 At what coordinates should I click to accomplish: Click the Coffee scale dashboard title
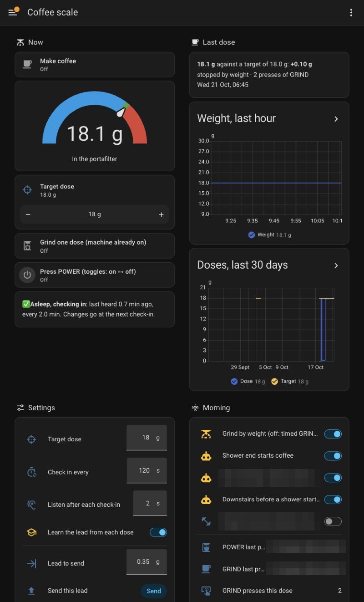[x=53, y=12]
